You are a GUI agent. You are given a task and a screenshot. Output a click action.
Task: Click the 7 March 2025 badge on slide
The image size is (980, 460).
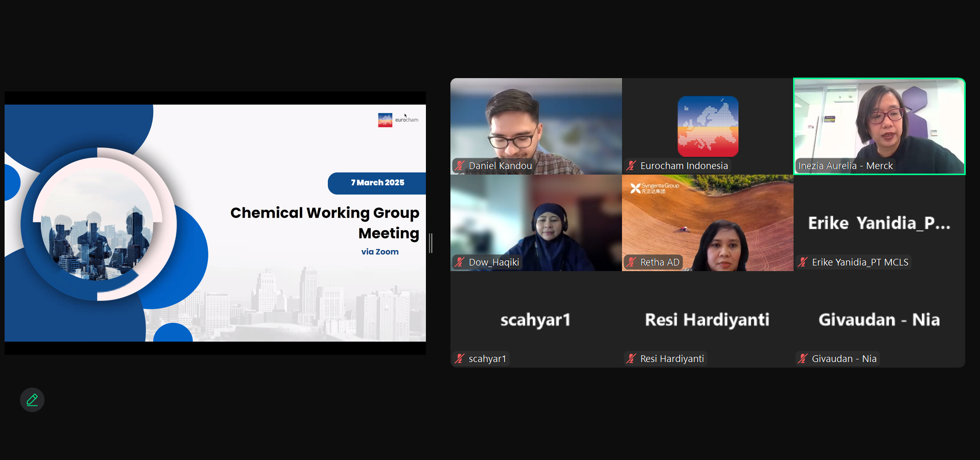pyautogui.click(x=377, y=183)
